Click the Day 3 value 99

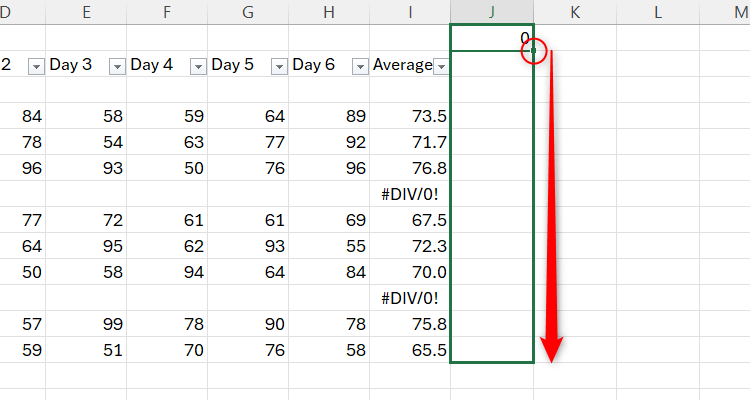(85, 324)
